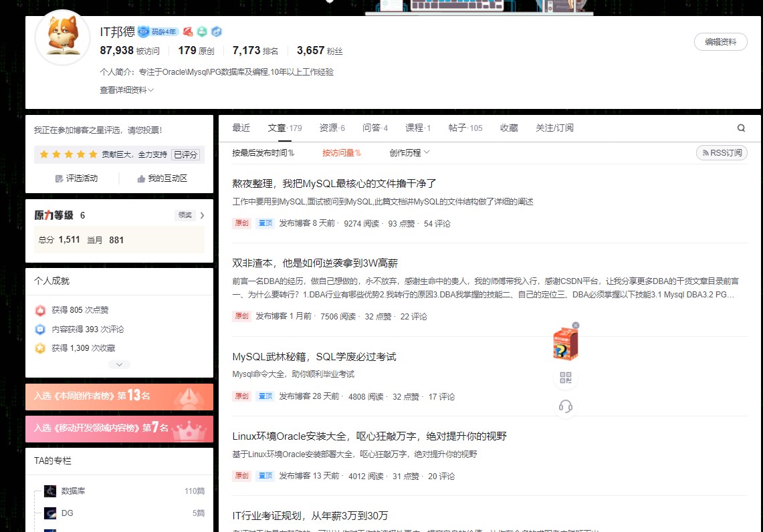The image size is (763, 532).
Task: Open 我的互动区 link
Action: (162, 178)
